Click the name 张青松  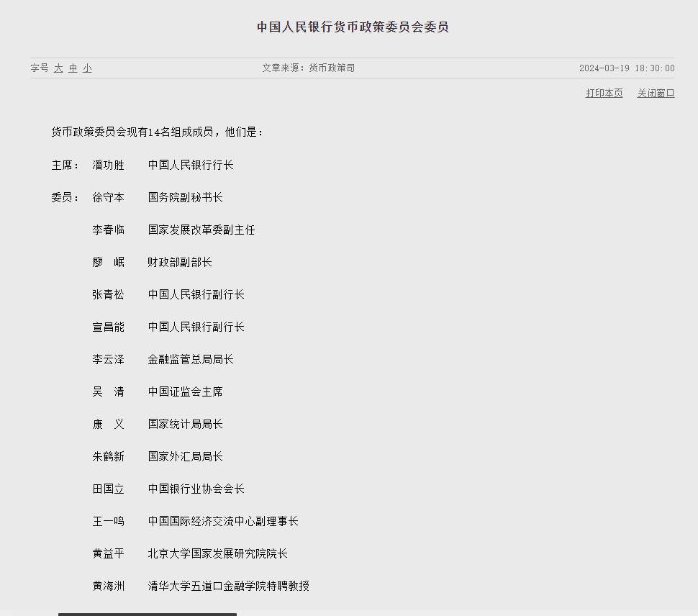tap(108, 294)
